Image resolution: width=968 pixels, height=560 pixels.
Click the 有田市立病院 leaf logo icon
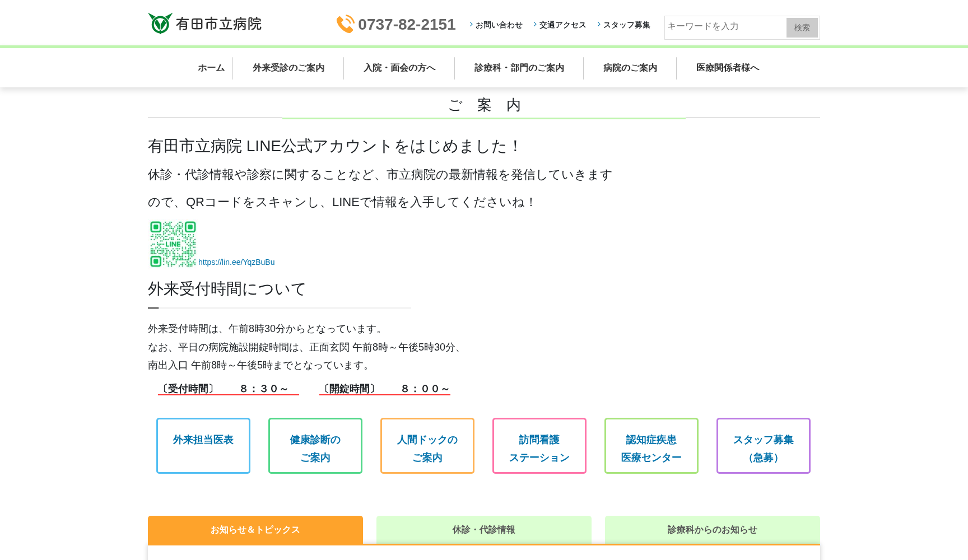(x=160, y=24)
